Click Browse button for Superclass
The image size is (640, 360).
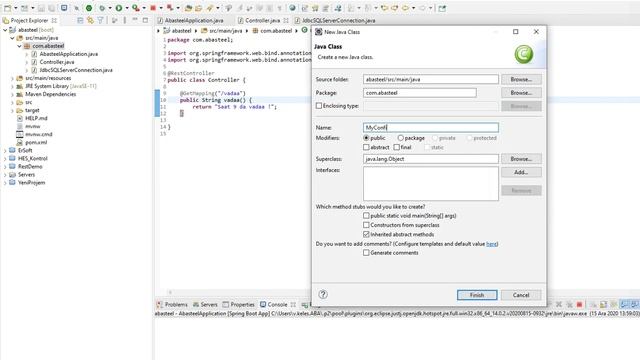[x=521, y=159]
